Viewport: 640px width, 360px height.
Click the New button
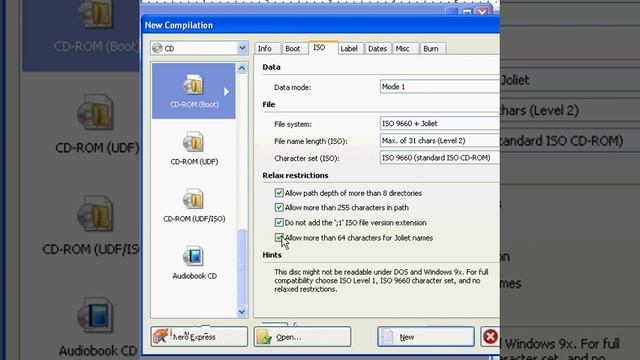[426, 337]
